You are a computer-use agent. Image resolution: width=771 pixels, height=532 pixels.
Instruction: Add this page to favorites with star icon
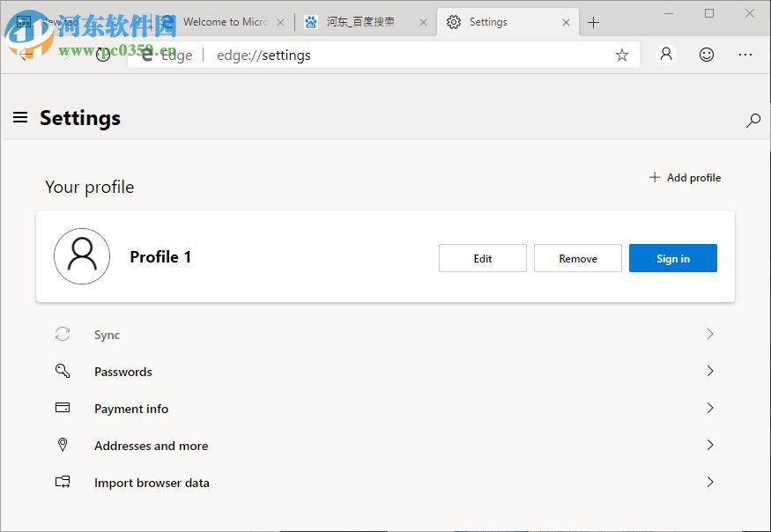point(622,55)
